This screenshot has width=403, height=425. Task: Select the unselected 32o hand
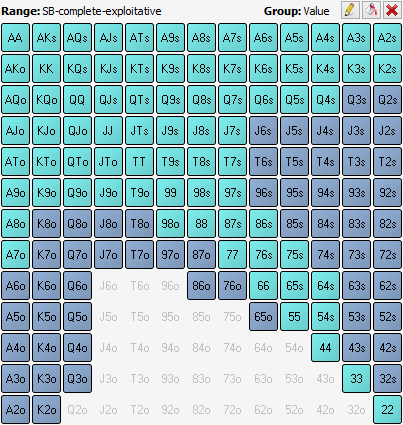[356, 409]
